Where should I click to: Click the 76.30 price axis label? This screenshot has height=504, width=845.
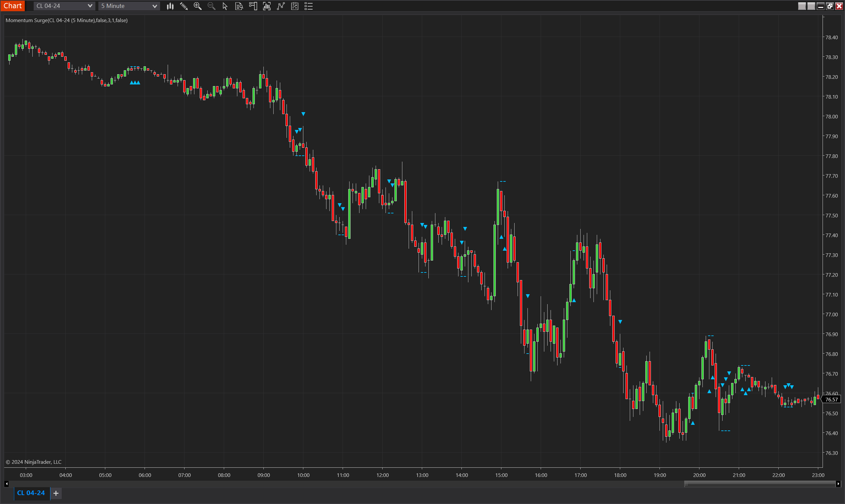coord(831,453)
